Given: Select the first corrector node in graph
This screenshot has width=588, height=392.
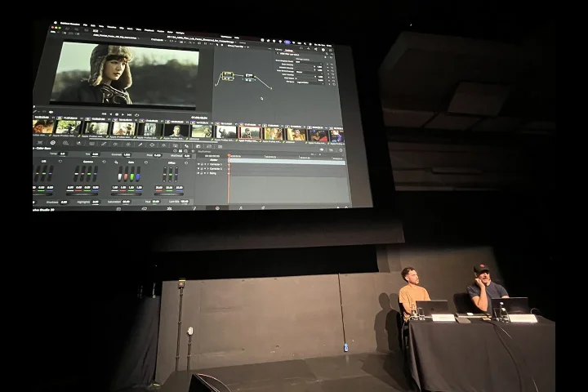Looking at the screenshot, I should tap(227, 75).
